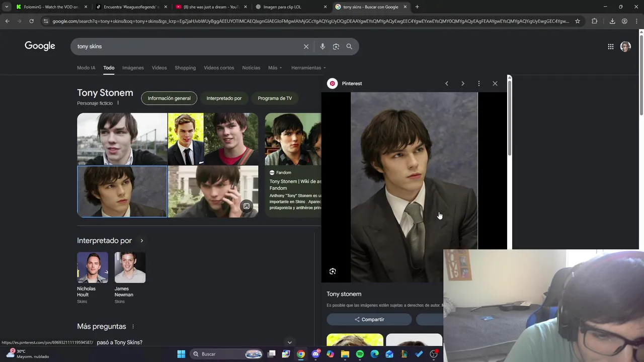Go to Google homepage via logo
The width and height of the screenshot is (644, 362).
[40, 46]
